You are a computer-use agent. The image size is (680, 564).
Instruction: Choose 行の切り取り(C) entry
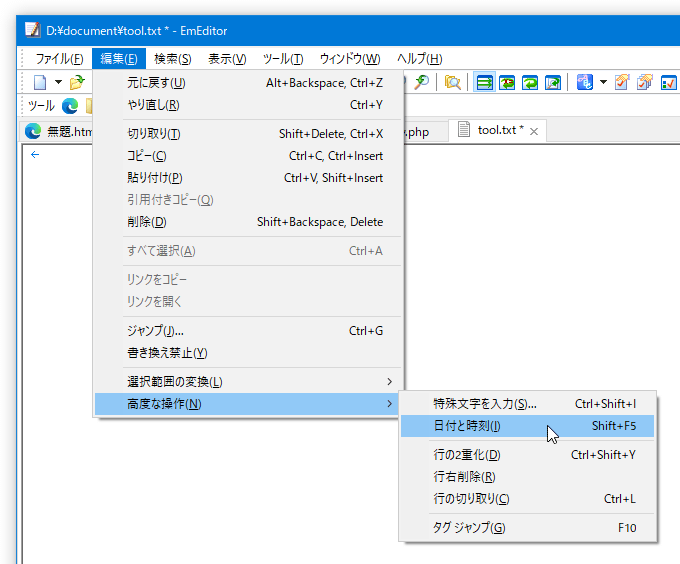527,499
